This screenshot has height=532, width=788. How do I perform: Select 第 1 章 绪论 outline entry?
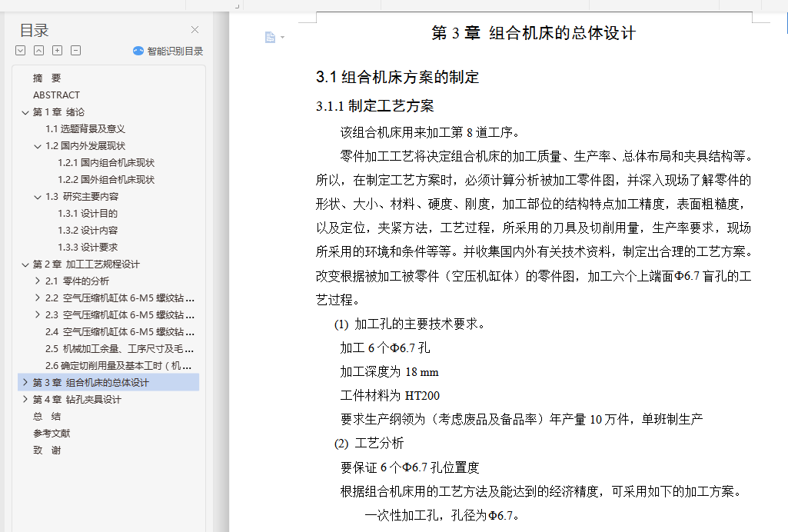tap(58, 112)
